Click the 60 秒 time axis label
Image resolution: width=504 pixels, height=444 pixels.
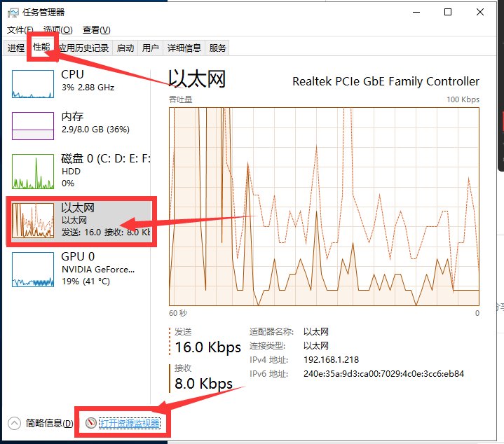178,313
